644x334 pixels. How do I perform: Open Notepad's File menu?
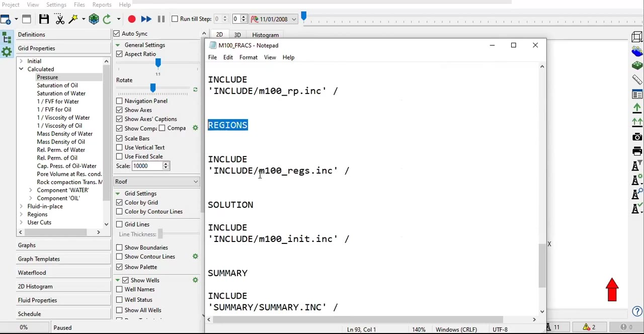(212, 57)
